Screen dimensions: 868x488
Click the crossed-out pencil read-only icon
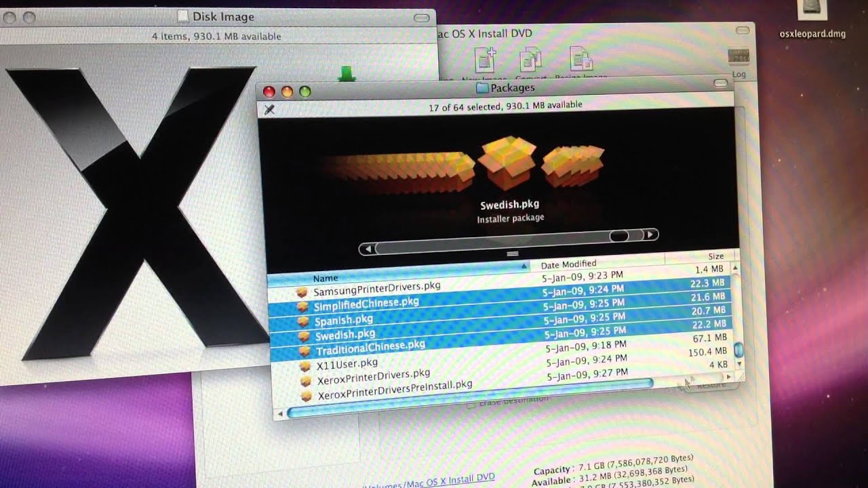(269, 109)
